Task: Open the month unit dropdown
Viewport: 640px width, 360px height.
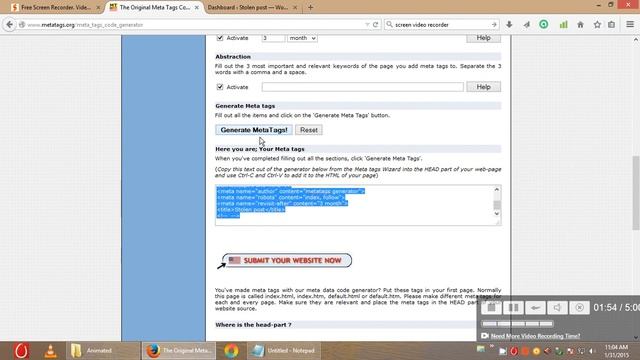Action: [302, 38]
